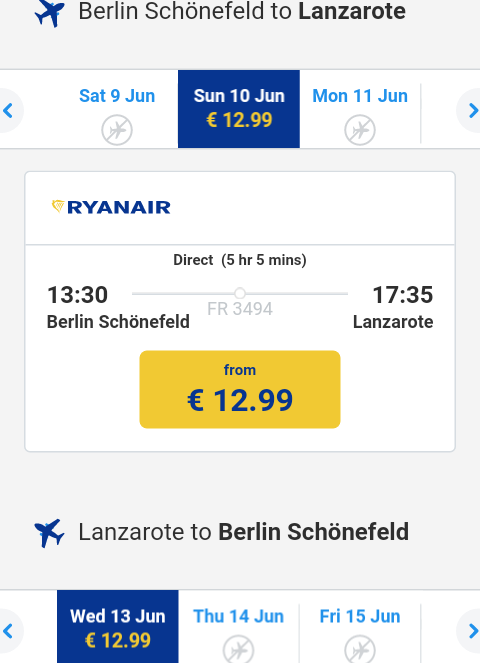Viewport: 480px width, 663px height.
Task: Select the from € 12.99 fare button
Action: (240, 389)
